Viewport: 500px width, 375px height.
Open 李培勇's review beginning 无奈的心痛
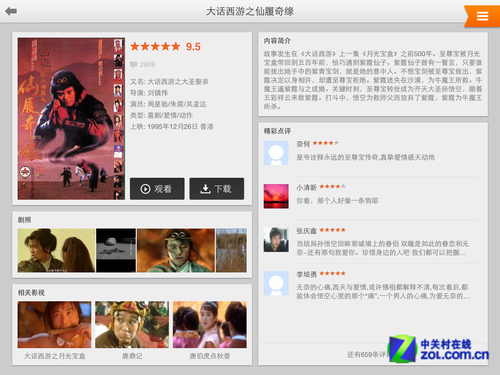(x=383, y=291)
